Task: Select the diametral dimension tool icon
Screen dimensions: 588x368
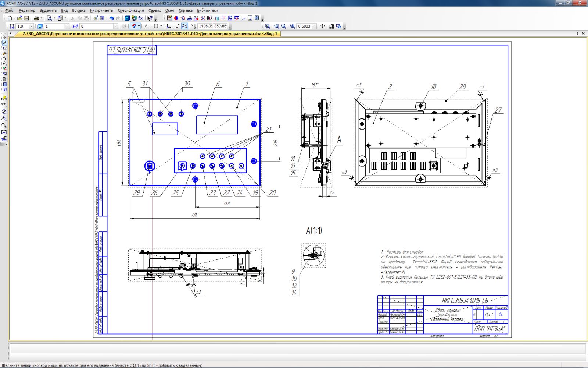Action: 4,112
